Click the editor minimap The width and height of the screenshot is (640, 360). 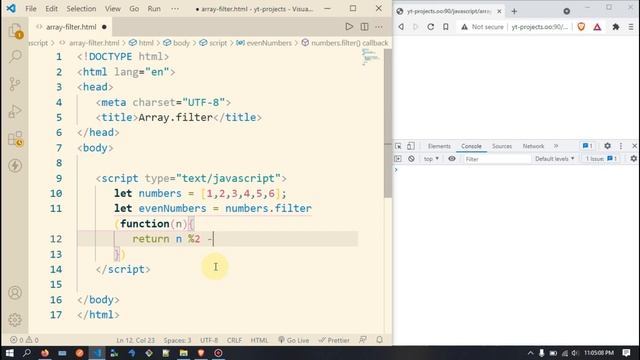point(370,57)
